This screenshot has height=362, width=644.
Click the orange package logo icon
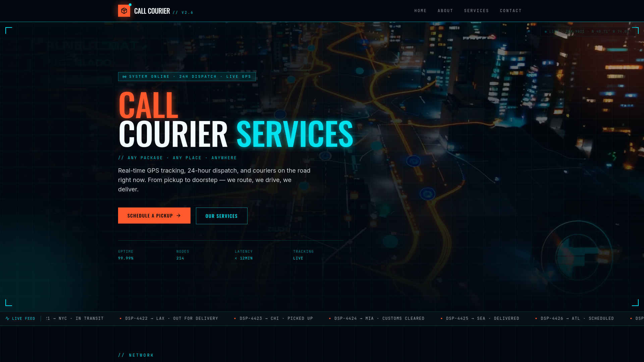pyautogui.click(x=124, y=11)
